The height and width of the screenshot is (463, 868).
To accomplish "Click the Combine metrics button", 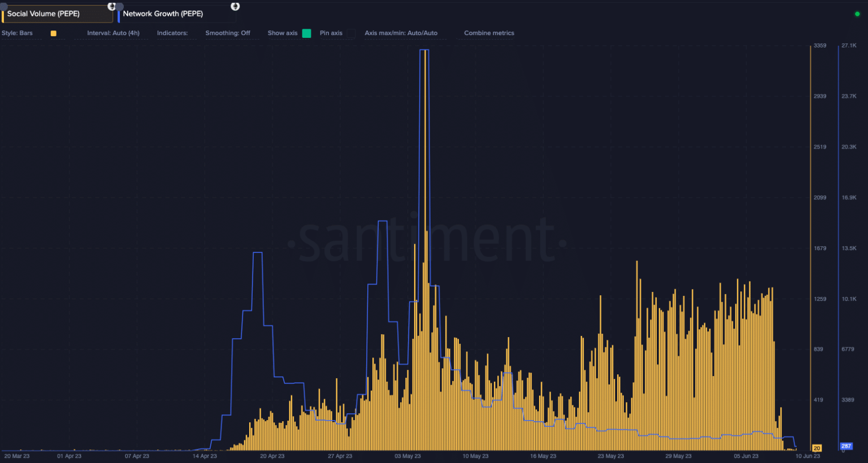I will [x=489, y=33].
